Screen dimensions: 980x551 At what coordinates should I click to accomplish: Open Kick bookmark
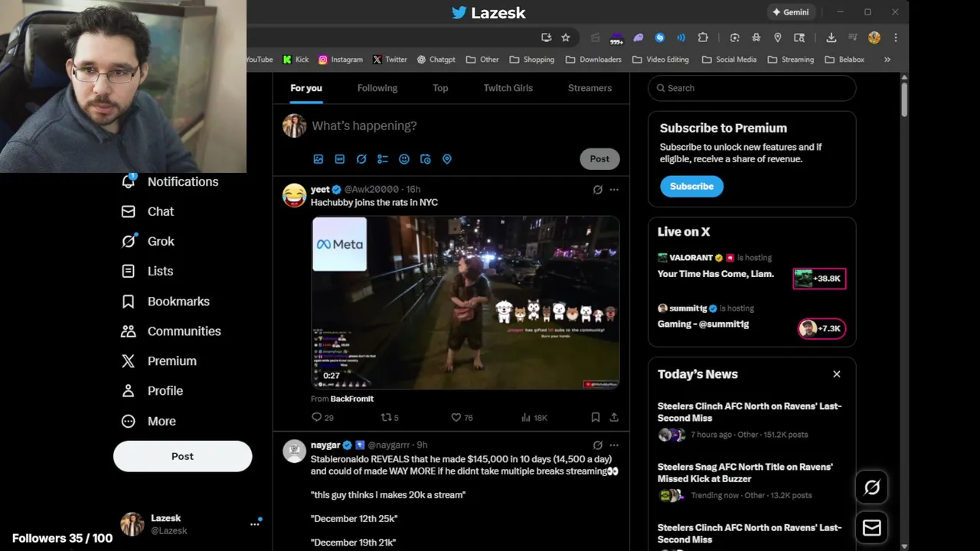pyautogui.click(x=296, y=60)
